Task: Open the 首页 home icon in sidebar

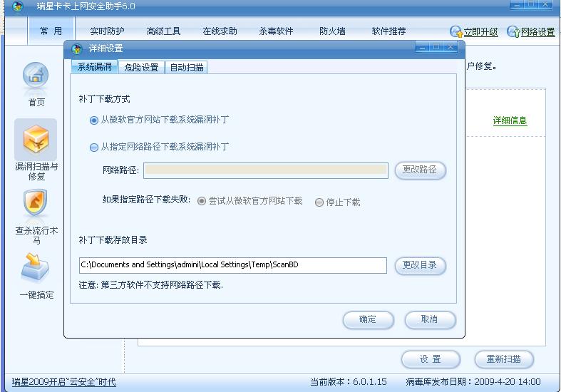Action: 36,76
